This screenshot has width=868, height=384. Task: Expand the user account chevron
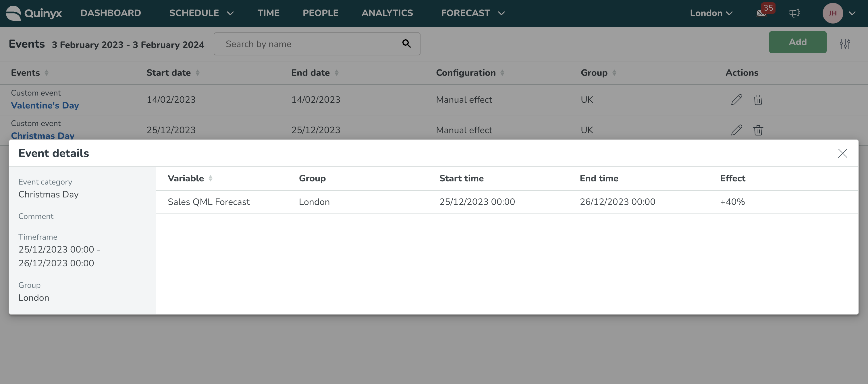tap(852, 13)
